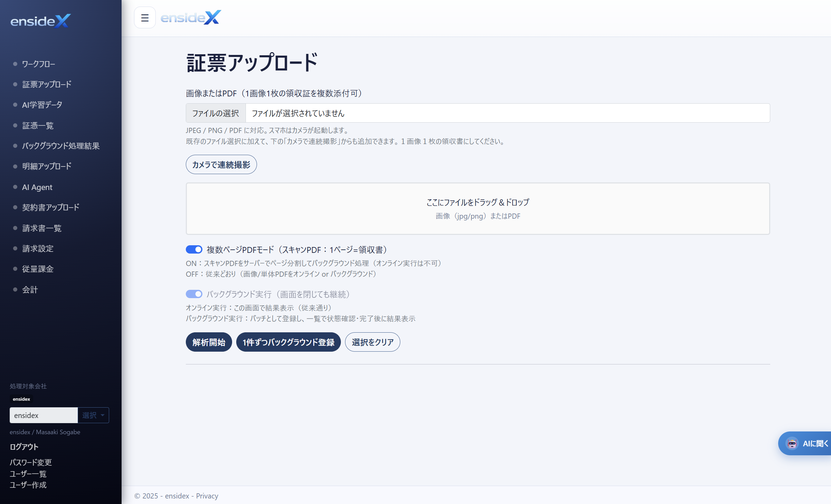Click 'ensidex / Masaaki Sogabe' text
This screenshot has height=504, width=831.
point(45,432)
